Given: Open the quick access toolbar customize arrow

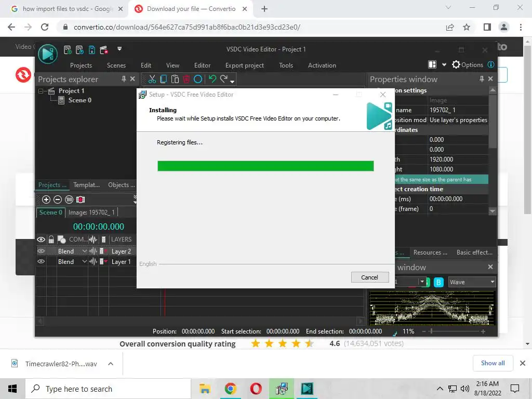Looking at the screenshot, I should 119,49.
